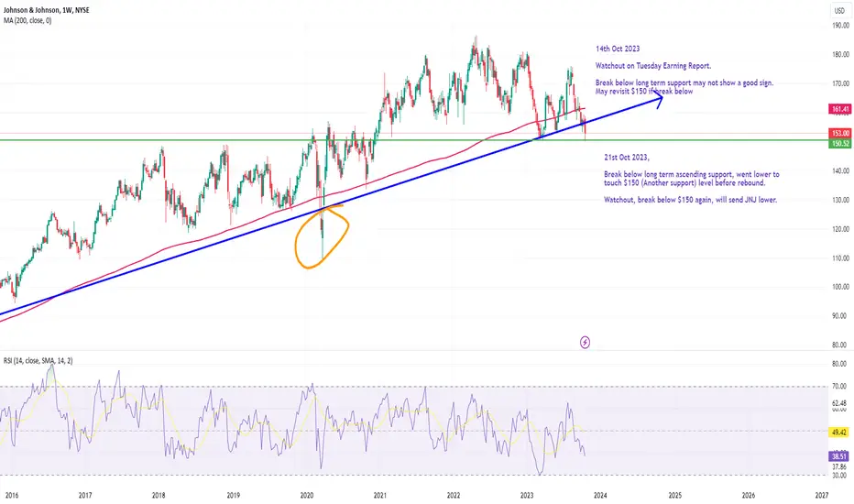
Task: Click the yellow 49.42 RSI value label
Action: coord(840,433)
